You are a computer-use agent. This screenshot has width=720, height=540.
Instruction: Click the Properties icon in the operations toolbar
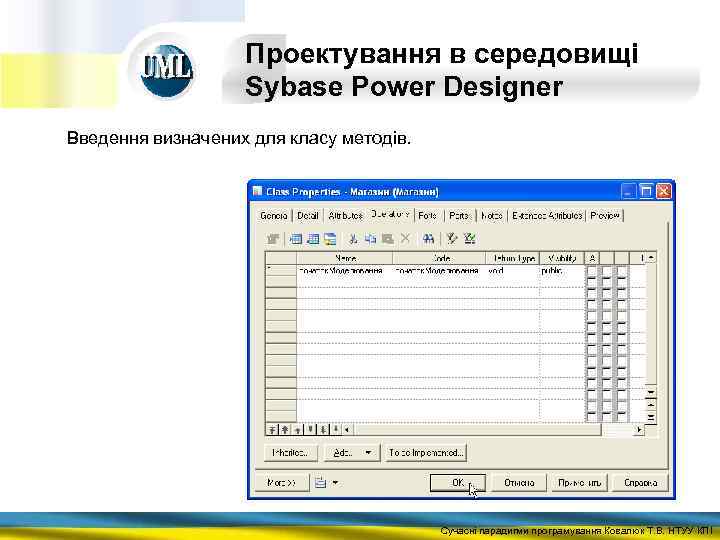click(273, 238)
